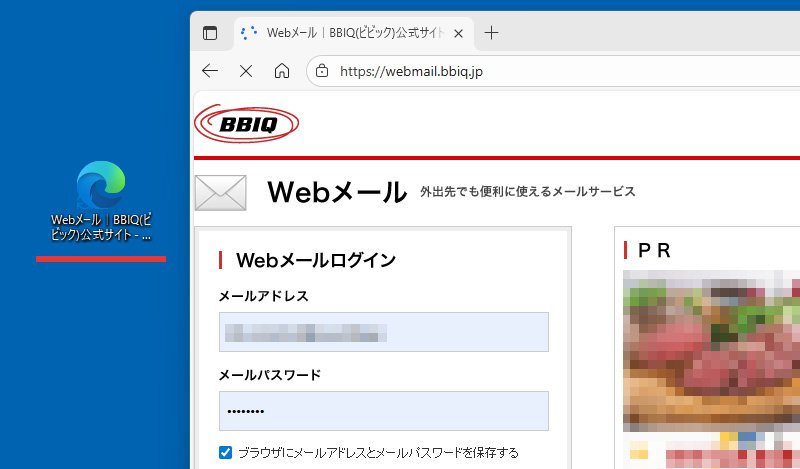
Task: Open the tab actions menu icon
Action: [x=210, y=33]
